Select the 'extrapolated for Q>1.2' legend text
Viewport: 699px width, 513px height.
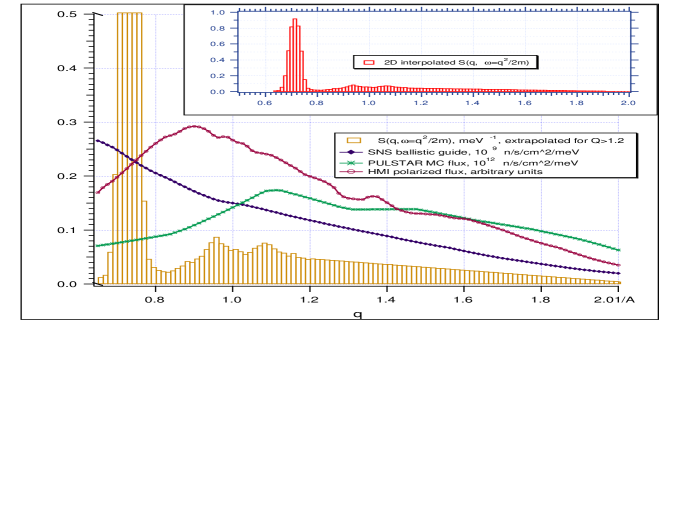coord(564,140)
